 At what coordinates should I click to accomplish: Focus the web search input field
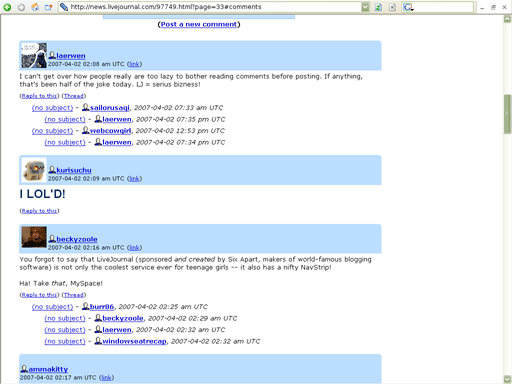(x=443, y=7)
